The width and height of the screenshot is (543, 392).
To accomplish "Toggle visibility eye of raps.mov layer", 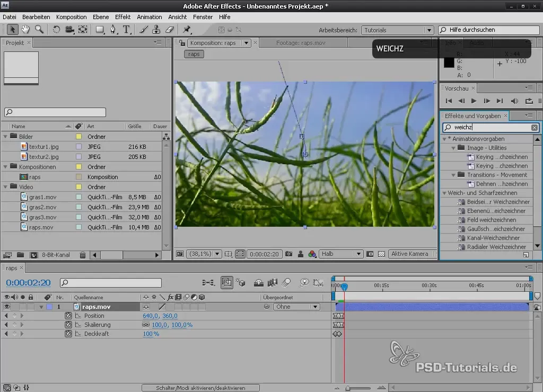I will (x=7, y=307).
